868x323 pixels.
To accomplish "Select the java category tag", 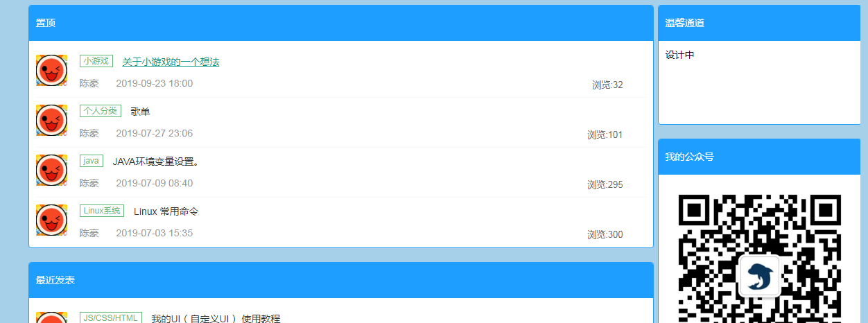I will pyautogui.click(x=92, y=161).
